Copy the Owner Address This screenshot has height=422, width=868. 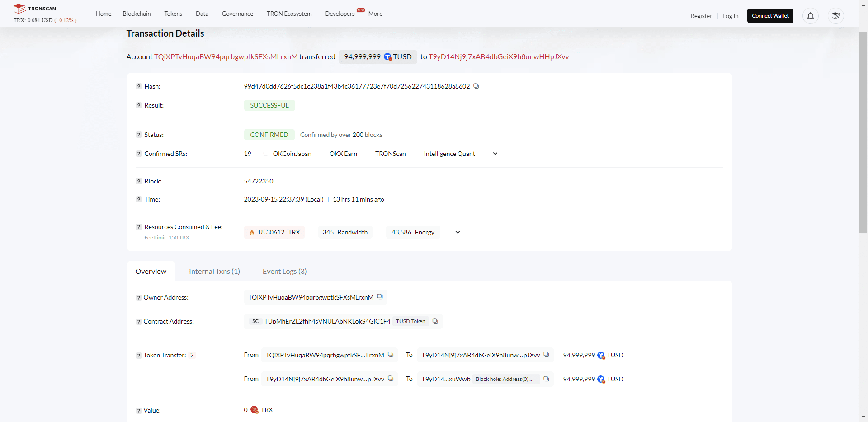coord(380,297)
